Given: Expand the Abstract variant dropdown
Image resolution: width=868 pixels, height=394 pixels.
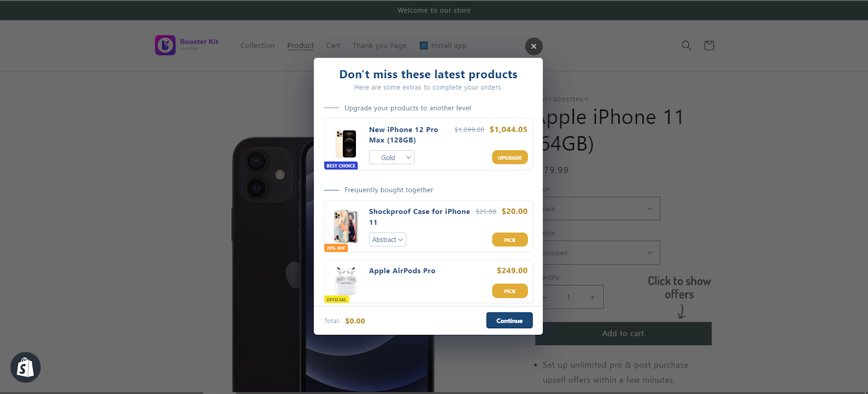Looking at the screenshot, I should (387, 239).
